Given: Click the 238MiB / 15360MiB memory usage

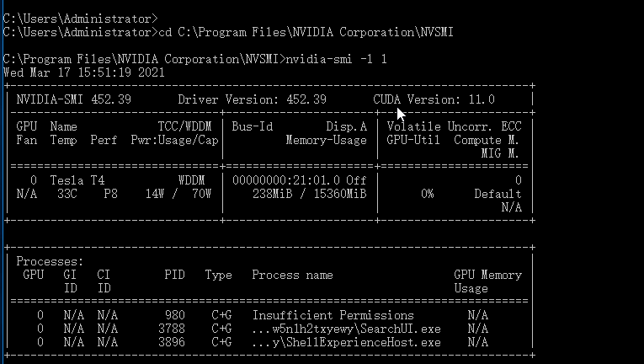Looking at the screenshot, I should 309,194.
